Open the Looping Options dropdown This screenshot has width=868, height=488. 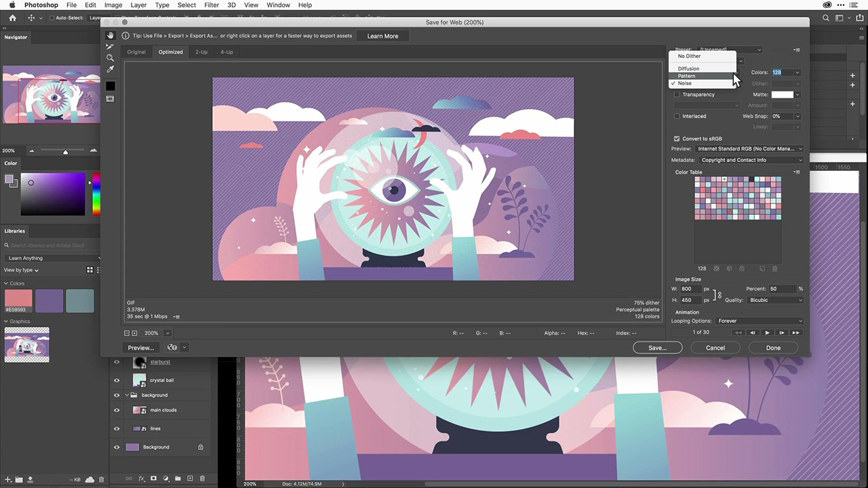pos(759,321)
